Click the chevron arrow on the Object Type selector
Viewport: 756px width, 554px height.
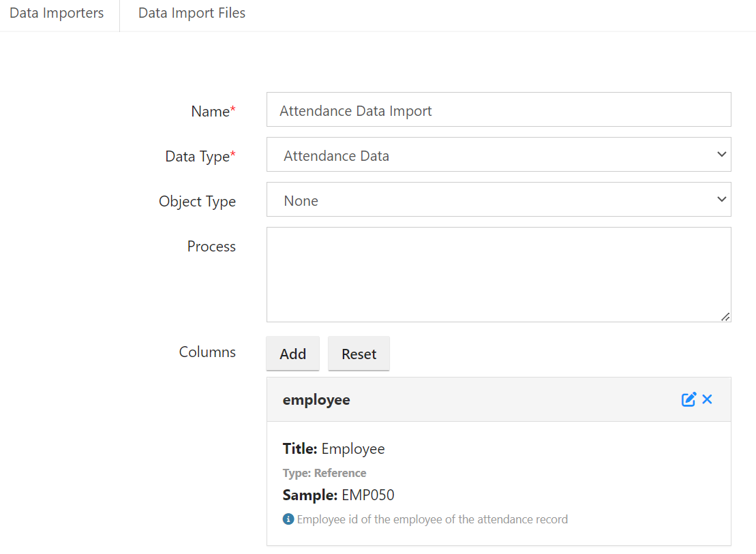pos(721,200)
